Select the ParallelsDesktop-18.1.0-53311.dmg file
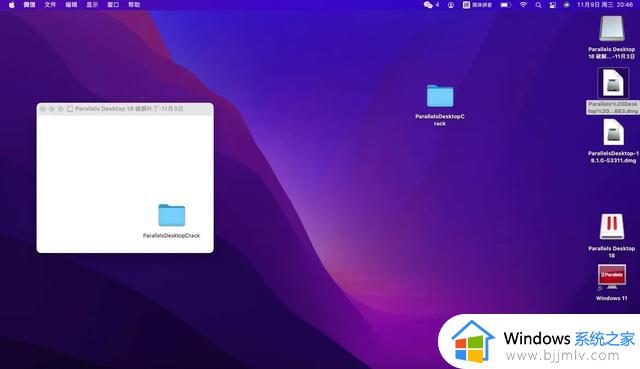This screenshot has height=369, width=640. [613, 141]
